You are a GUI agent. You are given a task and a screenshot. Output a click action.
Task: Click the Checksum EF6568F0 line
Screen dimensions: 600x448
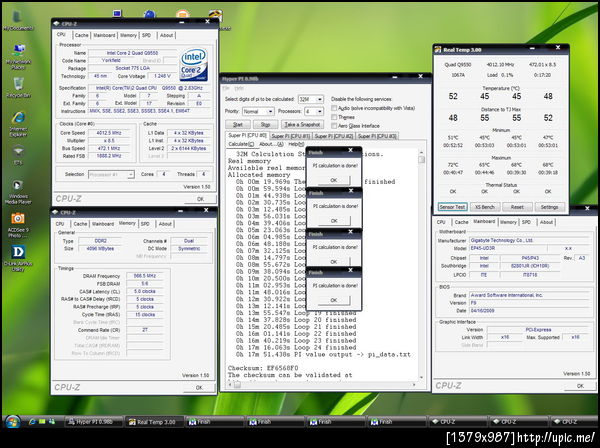point(263,368)
